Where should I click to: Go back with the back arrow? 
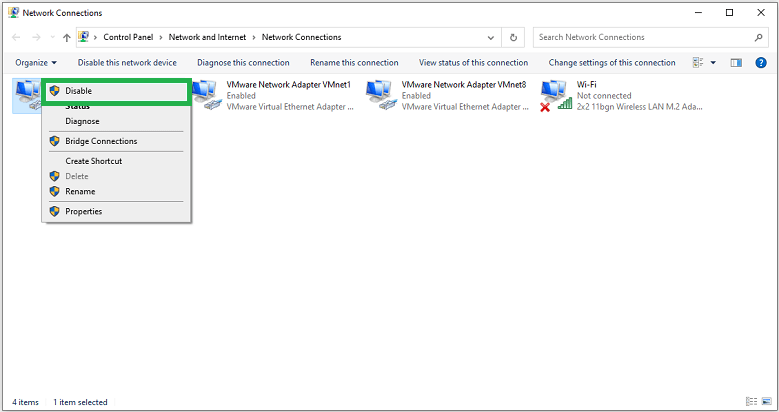pyautogui.click(x=16, y=37)
